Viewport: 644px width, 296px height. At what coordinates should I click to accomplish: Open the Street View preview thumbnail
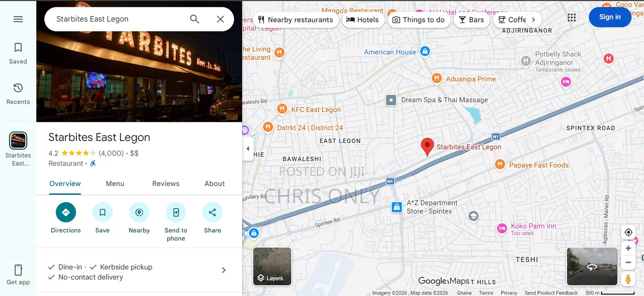tap(592, 267)
